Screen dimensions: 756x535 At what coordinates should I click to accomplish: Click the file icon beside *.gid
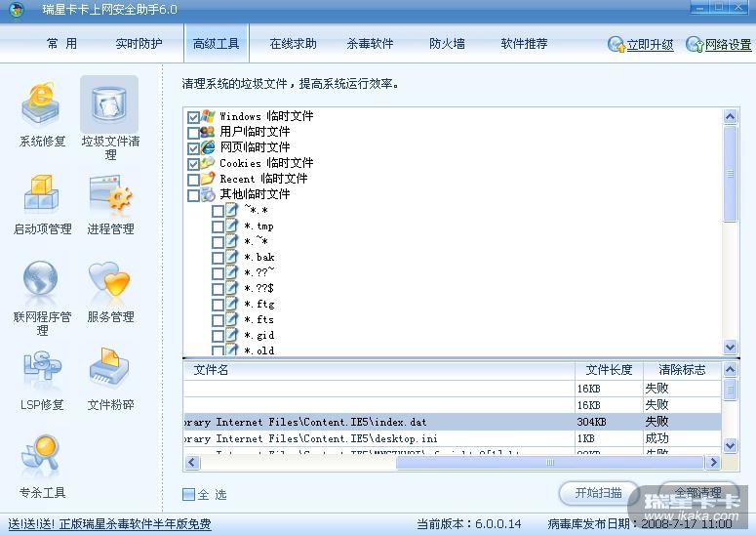pos(232,335)
